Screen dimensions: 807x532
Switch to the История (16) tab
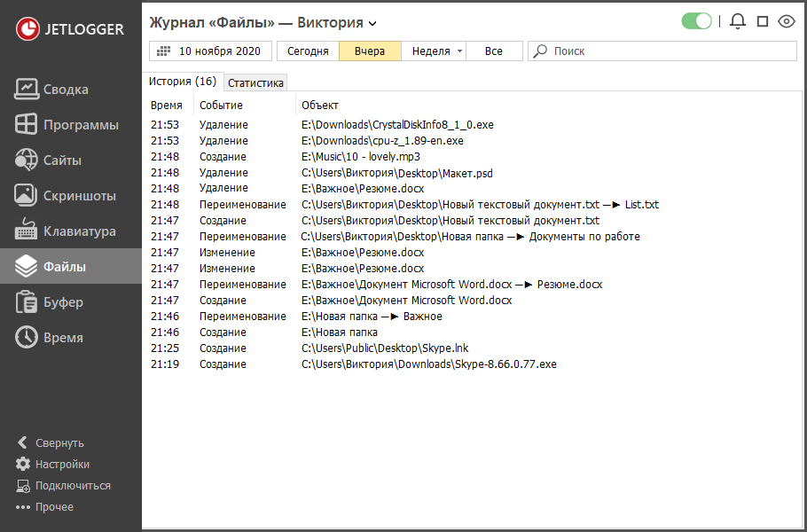(x=182, y=82)
